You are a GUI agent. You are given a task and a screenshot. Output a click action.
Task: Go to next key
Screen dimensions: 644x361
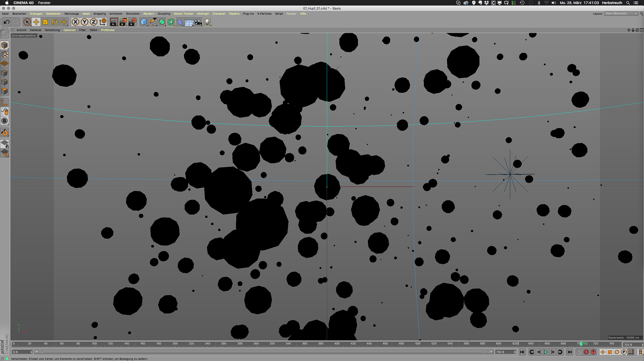(x=560, y=352)
